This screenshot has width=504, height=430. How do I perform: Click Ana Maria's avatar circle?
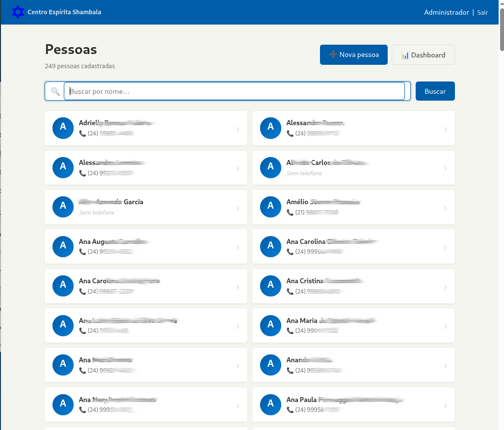pos(270,325)
